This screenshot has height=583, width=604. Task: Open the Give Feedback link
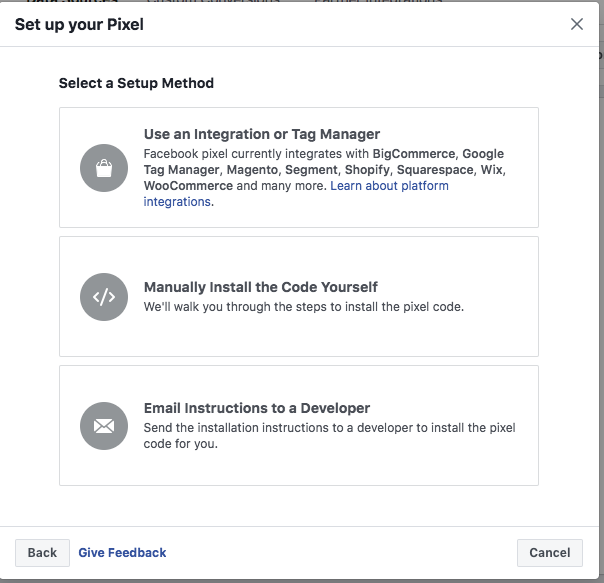point(122,553)
